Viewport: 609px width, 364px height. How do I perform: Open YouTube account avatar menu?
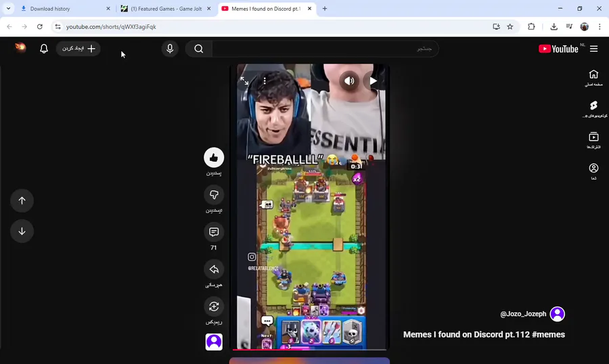click(20, 48)
